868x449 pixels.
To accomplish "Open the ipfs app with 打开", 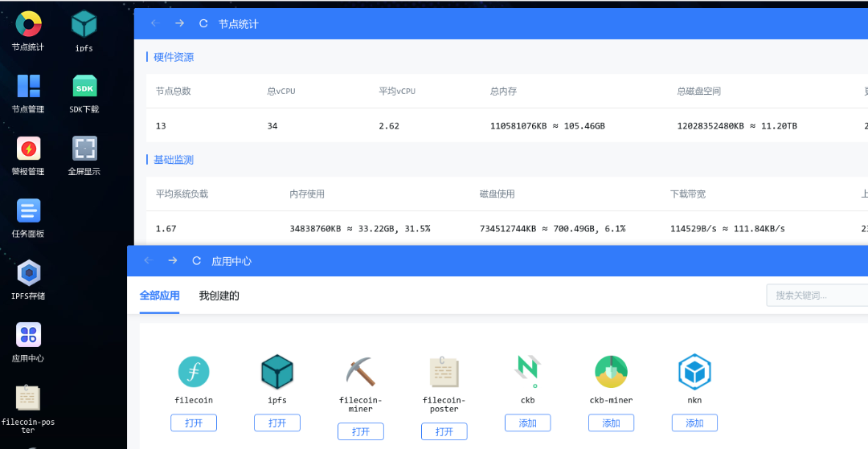I will coord(276,423).
